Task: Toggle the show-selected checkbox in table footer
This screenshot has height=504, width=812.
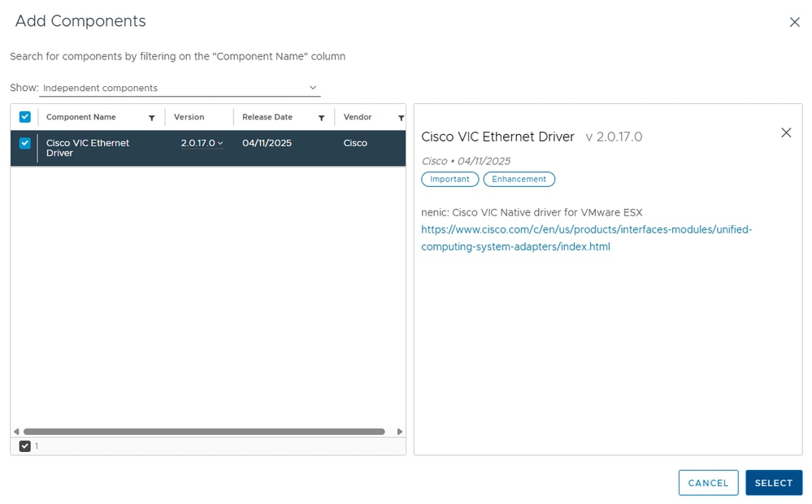Action: (x=25, y=446)
